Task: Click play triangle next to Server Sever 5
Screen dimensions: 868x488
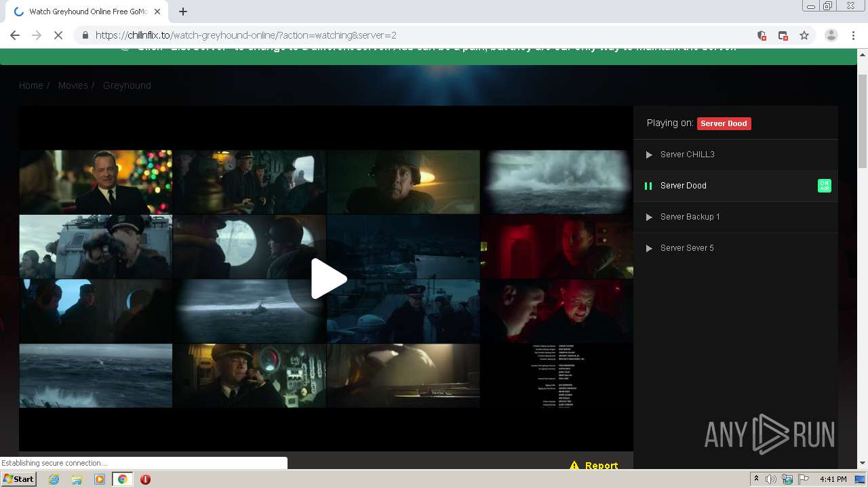Action: click(649, 248)
